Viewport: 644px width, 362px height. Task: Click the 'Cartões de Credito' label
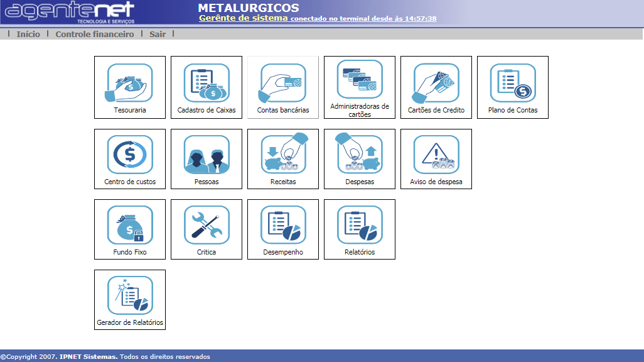pyautogui.click(x=436, y=110)
